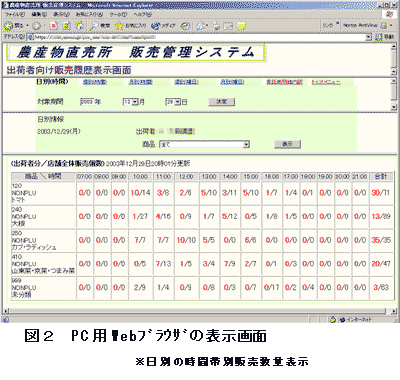Viewport: 400px width, 380px height.
Task: Open the お気に入り favorites star button
Action: pos(130,26)
